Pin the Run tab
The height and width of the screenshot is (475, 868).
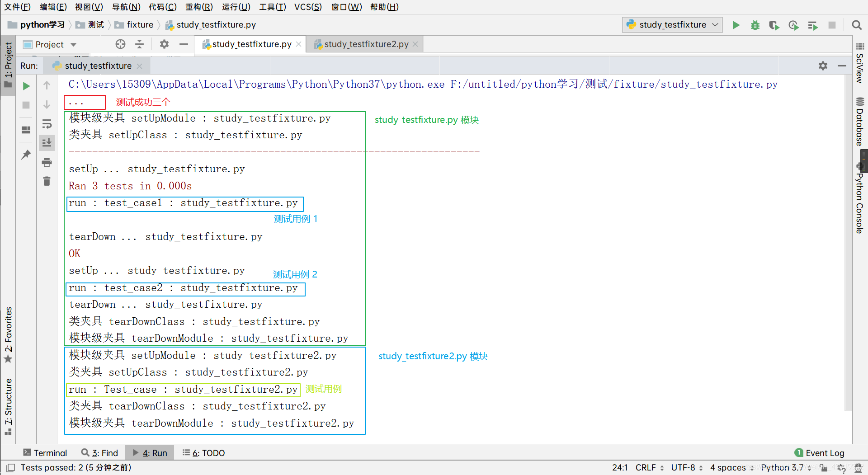click(26, 155)
